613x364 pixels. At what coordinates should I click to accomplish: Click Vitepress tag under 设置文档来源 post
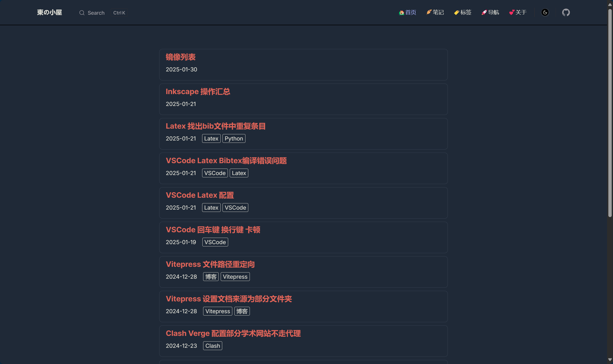pos(218,311)
